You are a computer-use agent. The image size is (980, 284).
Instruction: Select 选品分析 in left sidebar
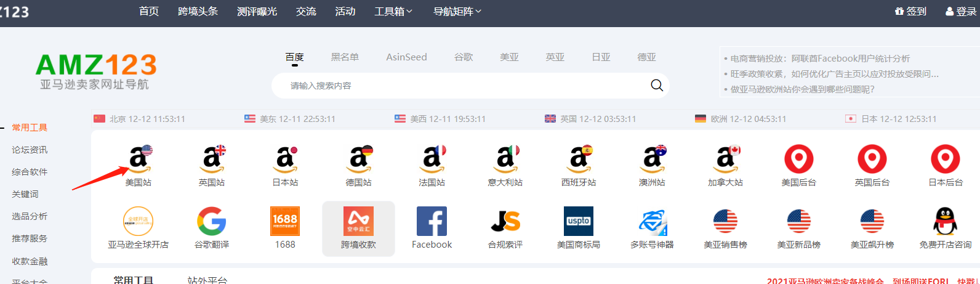click(30, 216)
